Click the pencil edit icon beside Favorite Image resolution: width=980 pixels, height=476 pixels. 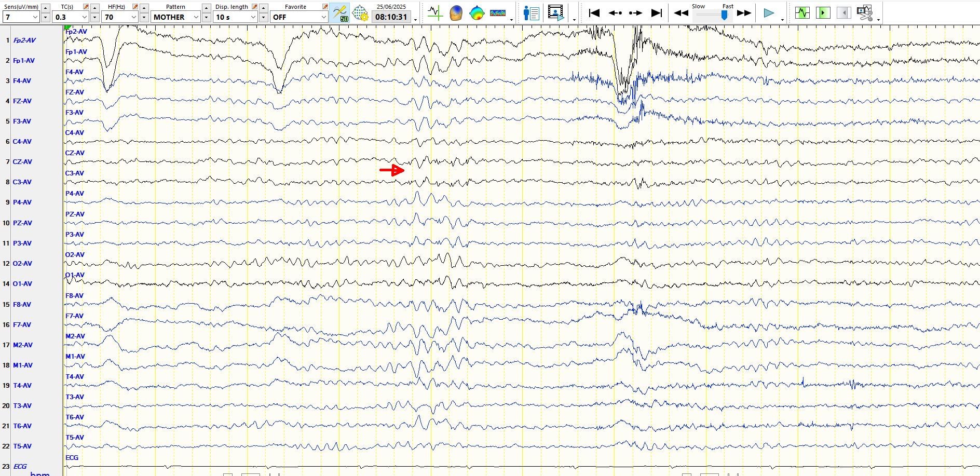325,7
